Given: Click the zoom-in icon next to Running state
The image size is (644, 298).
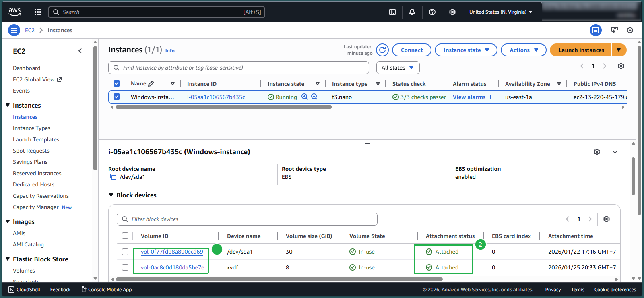Looking at the screenshot, I should pyautogui.click(x=305, y=97).
